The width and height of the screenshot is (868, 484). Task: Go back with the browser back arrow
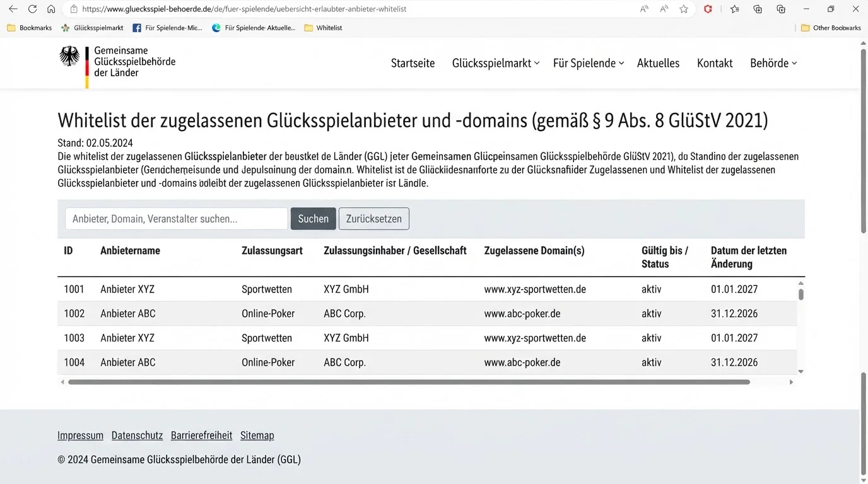(x=13, y=9)
